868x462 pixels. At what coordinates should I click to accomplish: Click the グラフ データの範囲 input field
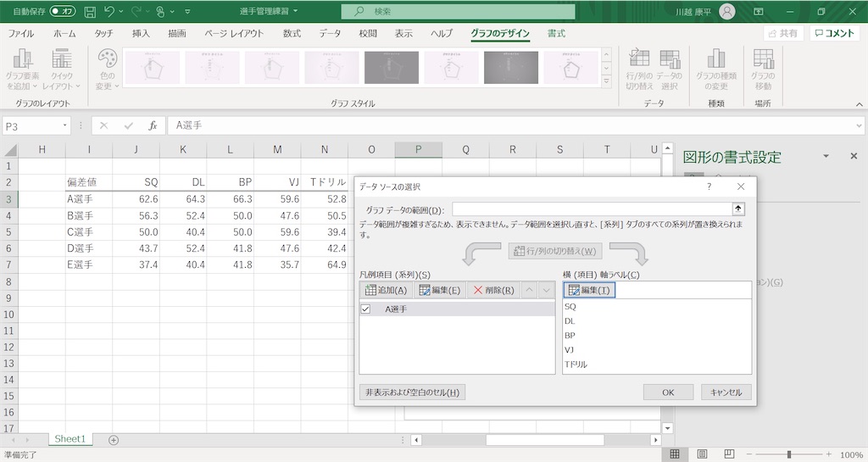592,209
